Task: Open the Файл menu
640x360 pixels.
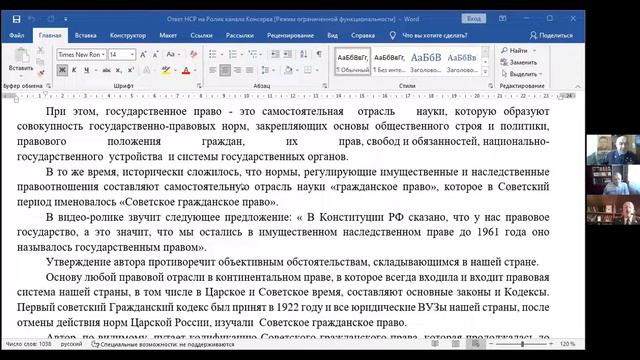Action: pos(17,36)
